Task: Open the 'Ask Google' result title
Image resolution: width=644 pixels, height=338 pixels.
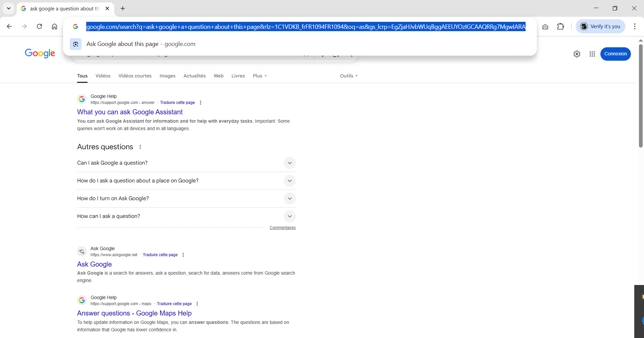Action: (94, 264)
